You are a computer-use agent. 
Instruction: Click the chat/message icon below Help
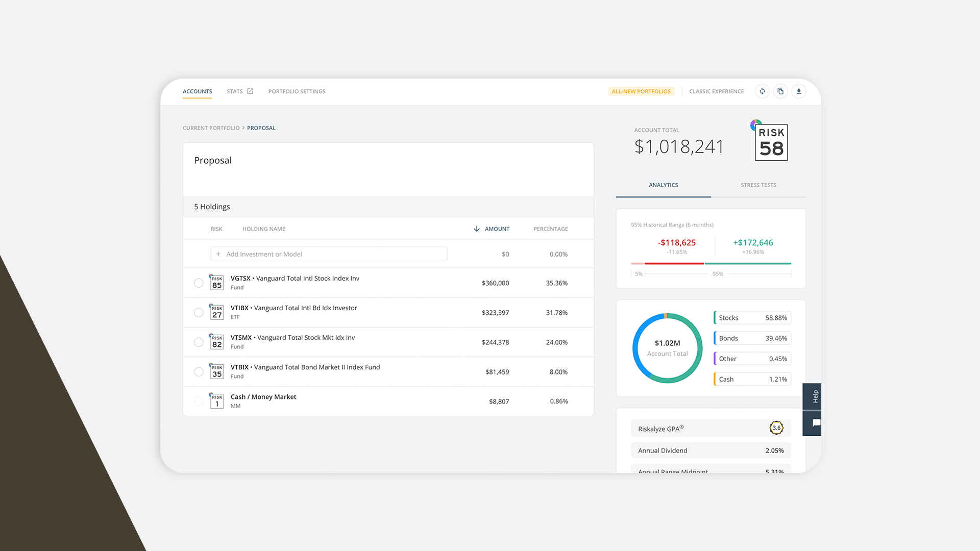[814, 423]
